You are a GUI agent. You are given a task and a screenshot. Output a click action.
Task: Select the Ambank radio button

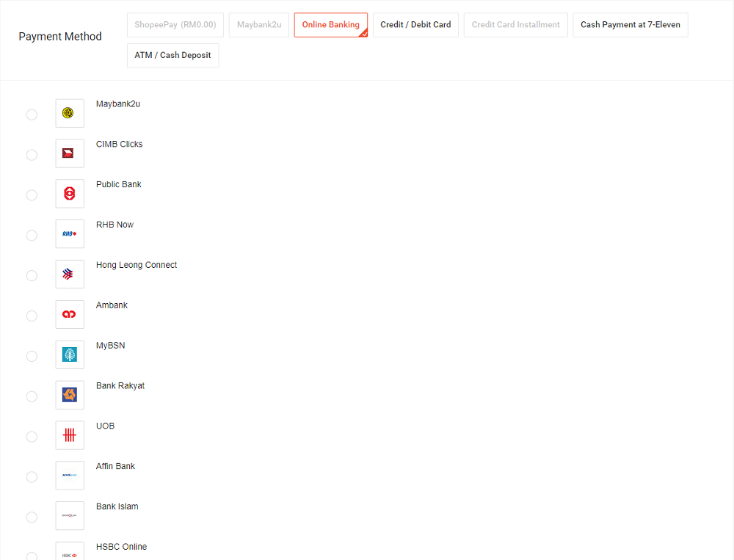(32, 316)
